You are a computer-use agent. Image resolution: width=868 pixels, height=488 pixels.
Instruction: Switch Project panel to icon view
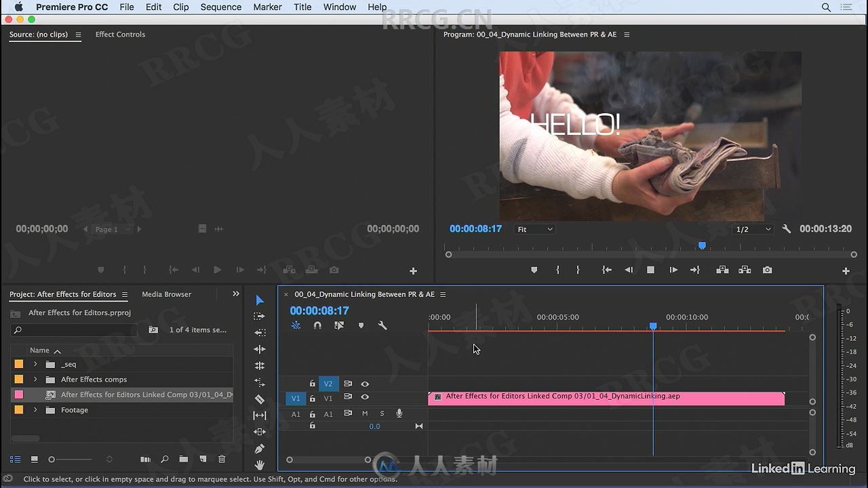[35, 460]
